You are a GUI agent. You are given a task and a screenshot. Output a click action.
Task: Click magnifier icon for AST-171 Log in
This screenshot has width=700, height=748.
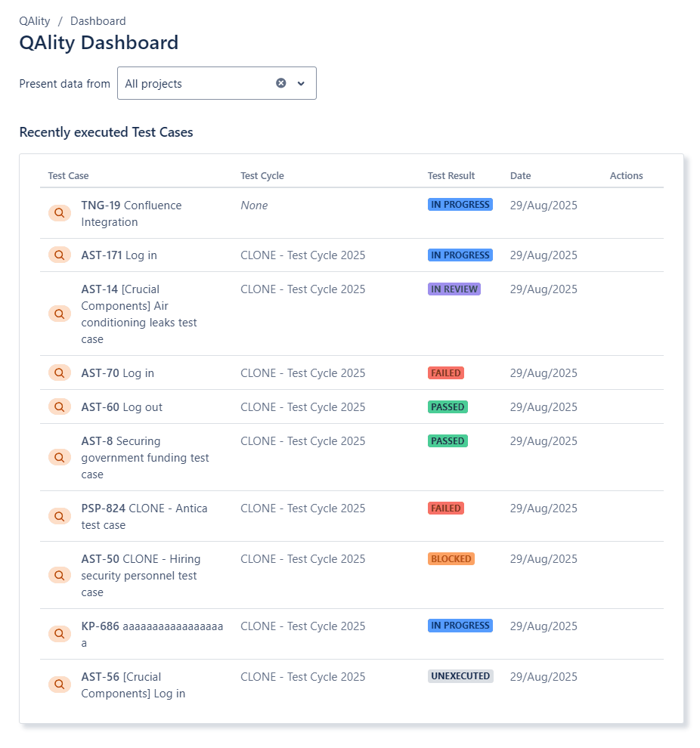[60, 255]
